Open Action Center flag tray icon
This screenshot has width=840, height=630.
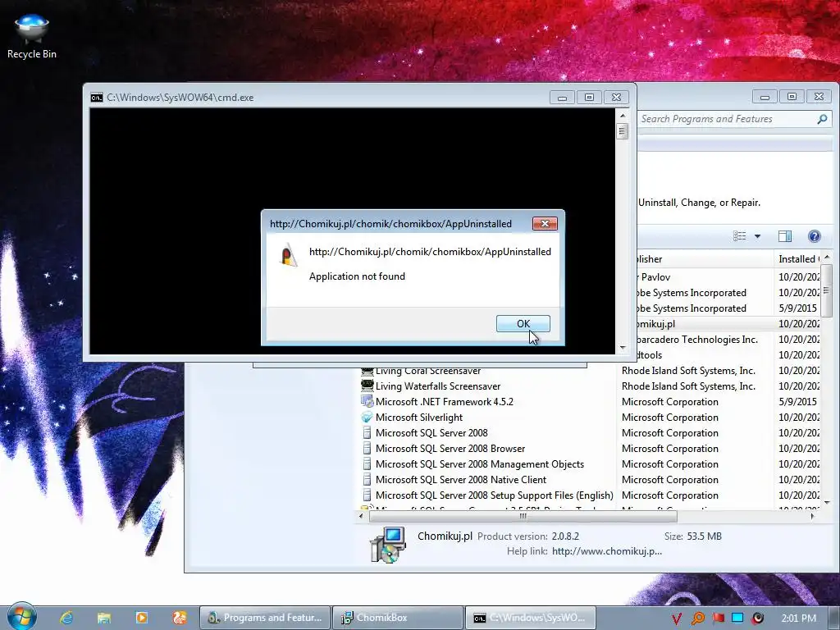718,619
